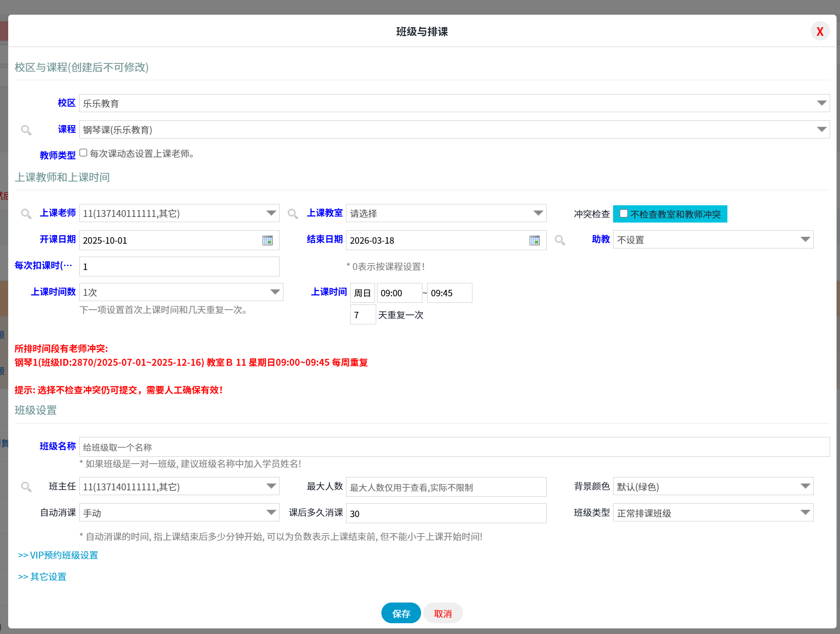
Task: Open the calendar picker for 开课日期
Action: [268, 240]
